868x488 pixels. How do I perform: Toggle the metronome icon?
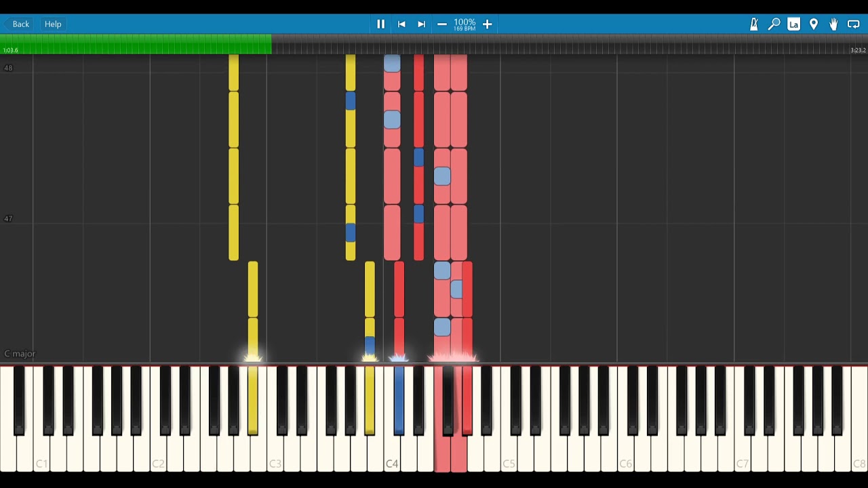(x=753, y=24)
